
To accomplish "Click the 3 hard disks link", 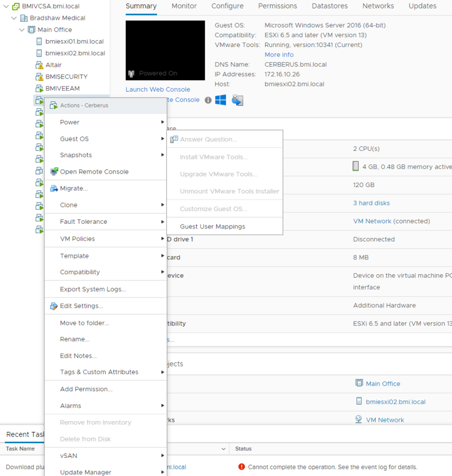I will click(x=373, y=203).
